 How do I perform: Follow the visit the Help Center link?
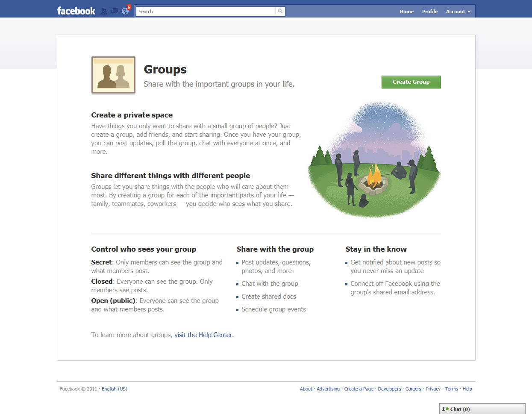click(203, 335)
